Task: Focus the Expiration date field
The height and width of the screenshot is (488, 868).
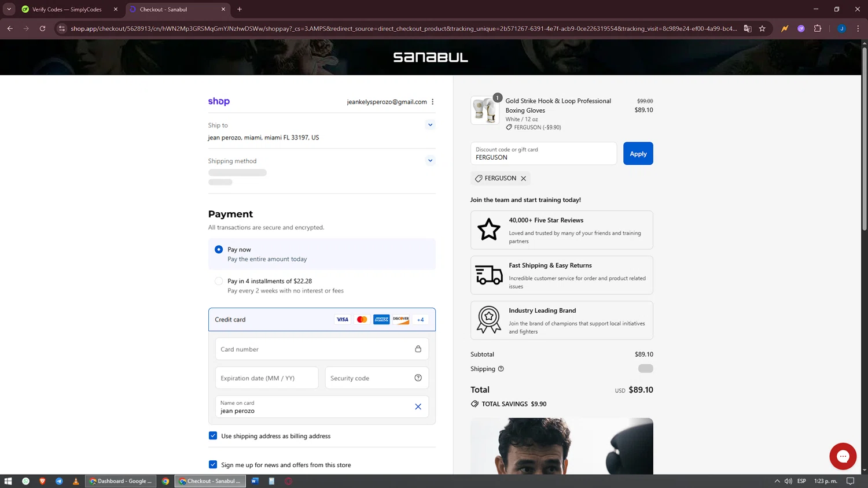Action: coord(267,378)
